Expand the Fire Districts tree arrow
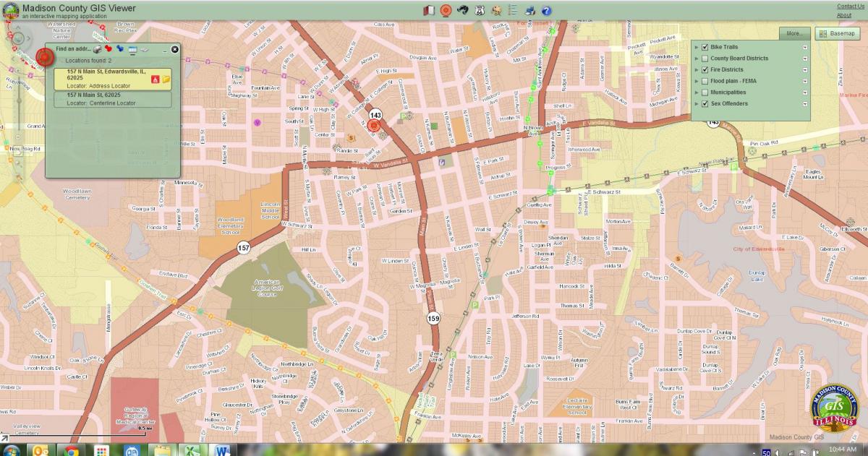 click(x=697, y=70)
